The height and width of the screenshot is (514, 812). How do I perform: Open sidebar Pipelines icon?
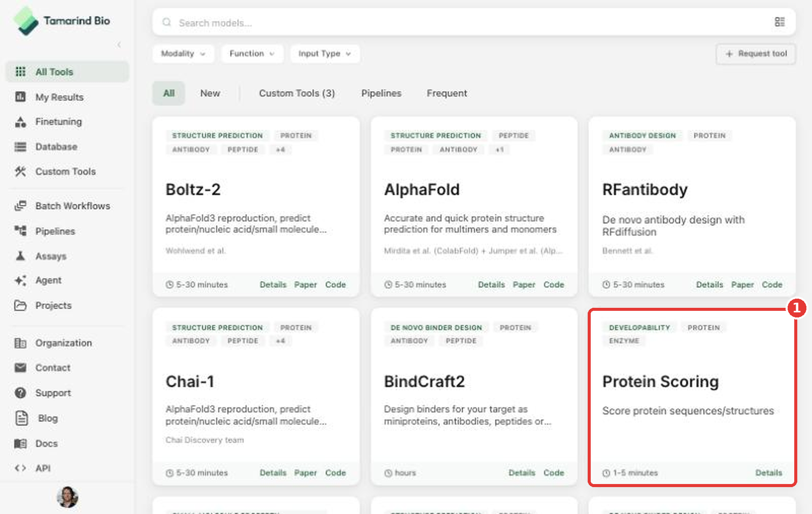click(20, 231)
